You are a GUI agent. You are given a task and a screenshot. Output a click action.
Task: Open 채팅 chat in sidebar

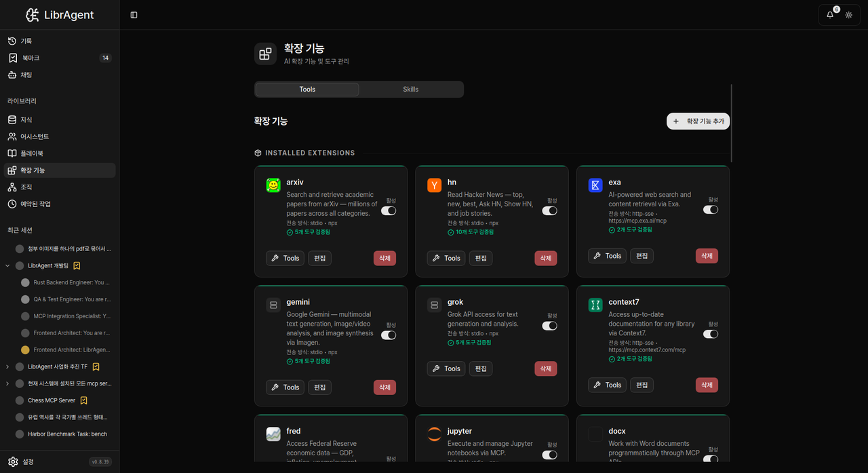[x=60, y=75]
